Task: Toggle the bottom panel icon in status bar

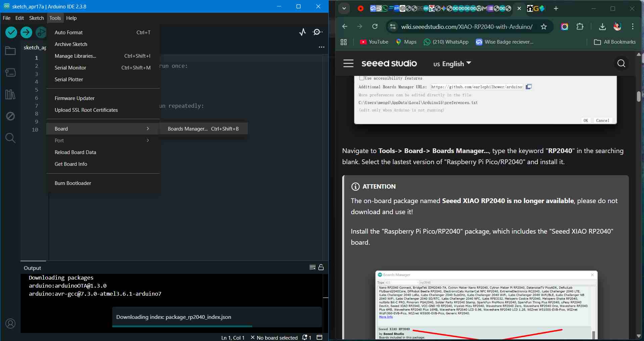Action: pyautogui.click(x=319, y=337)
